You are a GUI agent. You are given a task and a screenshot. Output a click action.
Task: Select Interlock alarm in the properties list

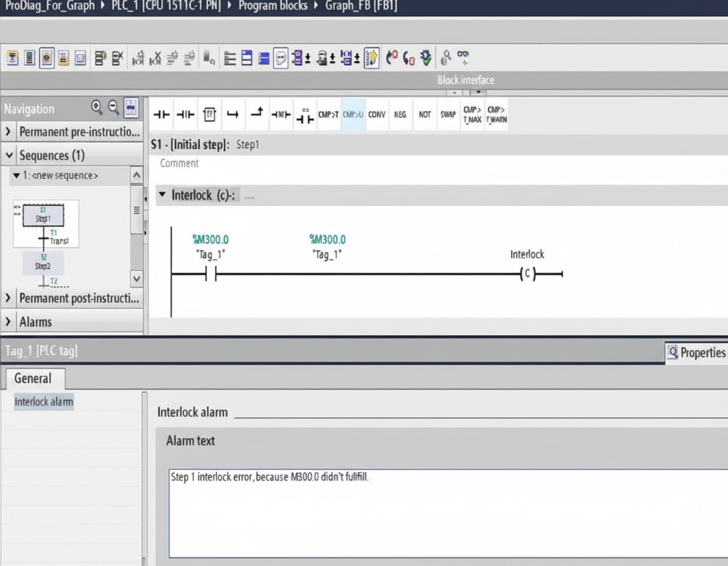point(44,402)
